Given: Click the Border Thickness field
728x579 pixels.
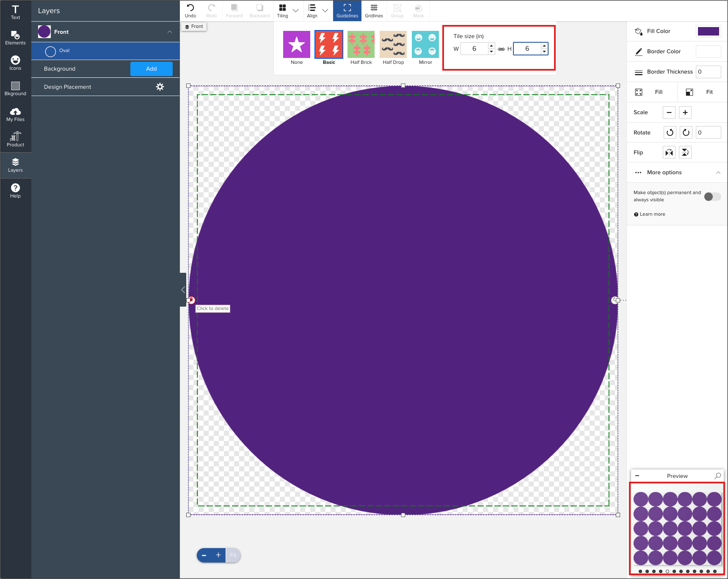Looking at the screenshot, I should (x=709, y=72).
